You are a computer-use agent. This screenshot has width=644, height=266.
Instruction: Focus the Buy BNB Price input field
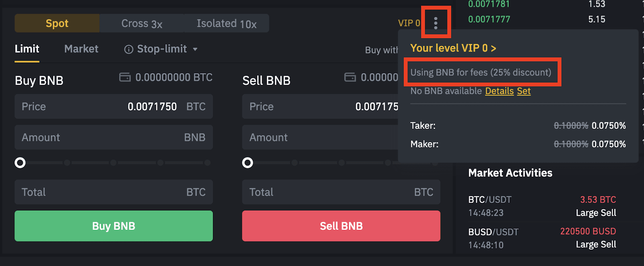tap(114, 107)
